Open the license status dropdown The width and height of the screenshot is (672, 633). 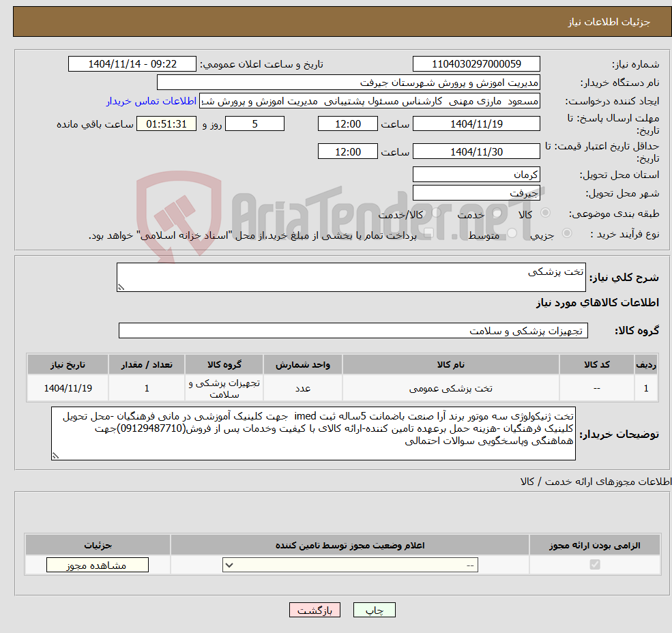click(x=350, y=565)
